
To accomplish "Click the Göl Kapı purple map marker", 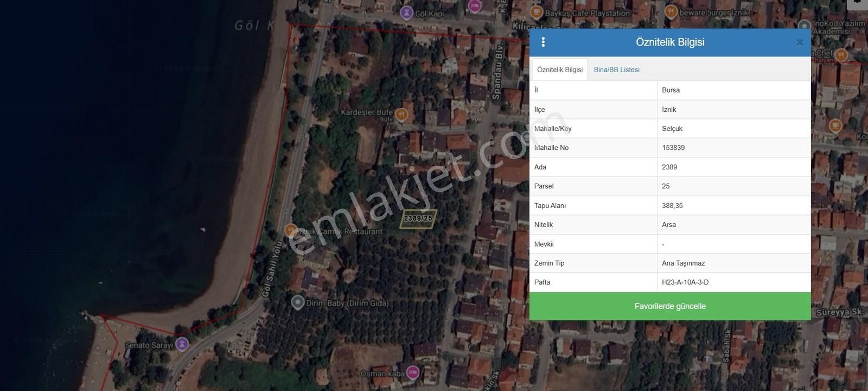I will point(406,13).
